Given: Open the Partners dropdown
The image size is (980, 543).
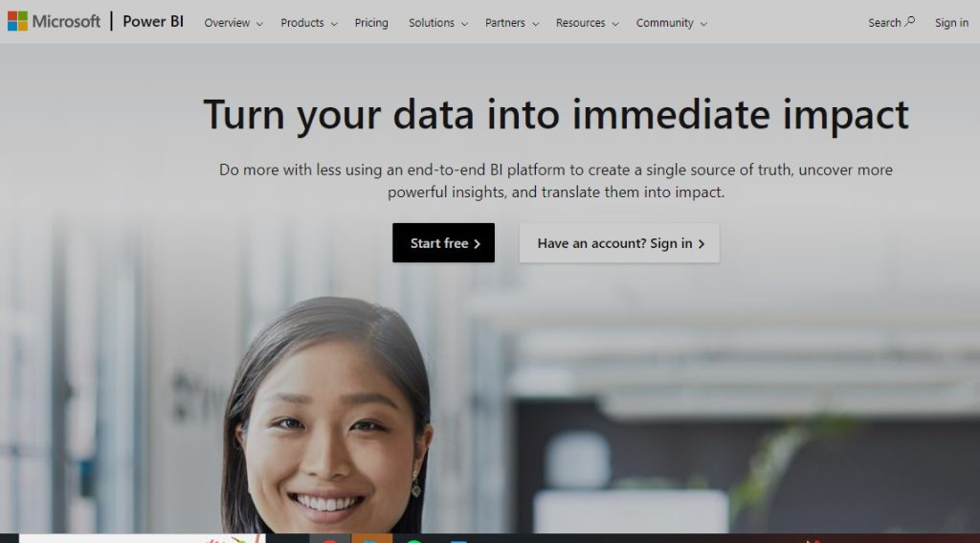Looking at the screenshot, I should tap(511, 23).
